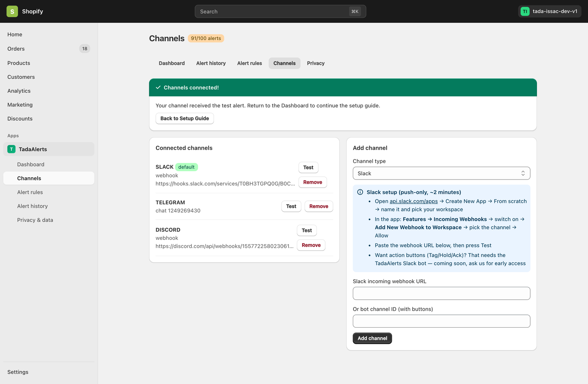Test the Discord channel
588x384 pixels.
[x=307, y=230]
